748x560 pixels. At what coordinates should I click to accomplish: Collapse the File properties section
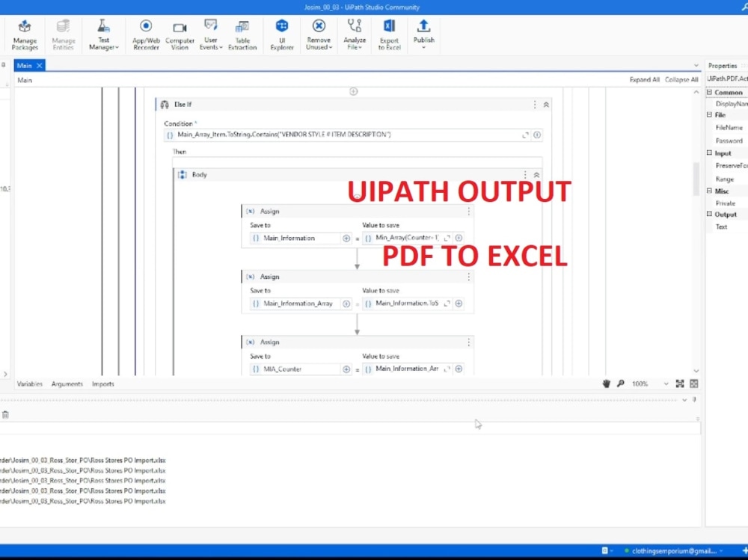709,115
